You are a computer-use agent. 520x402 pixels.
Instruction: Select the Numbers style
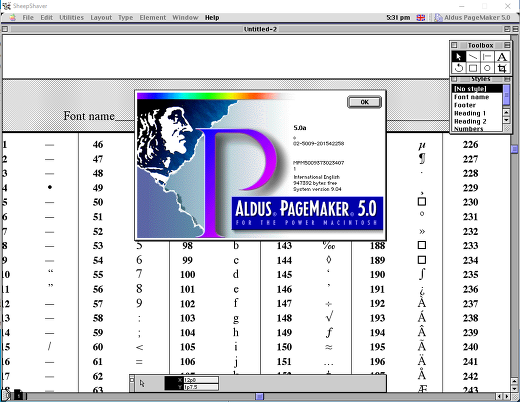477,128
